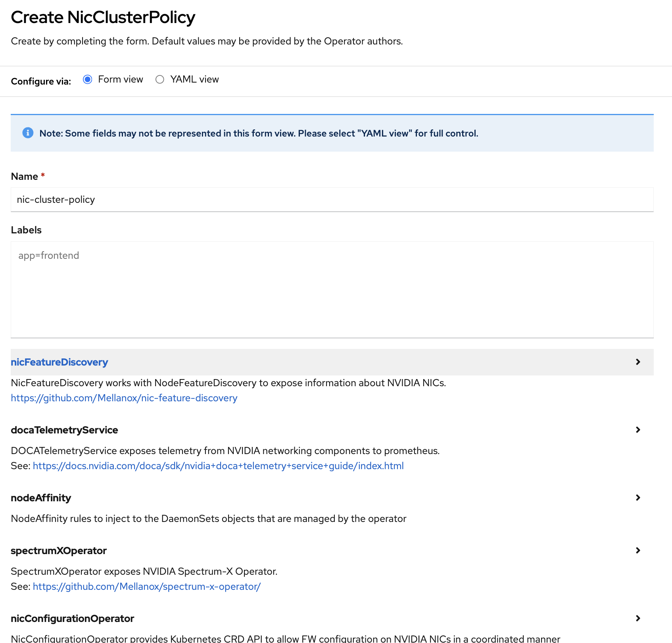Click the Form view label text

coord(120,79)
